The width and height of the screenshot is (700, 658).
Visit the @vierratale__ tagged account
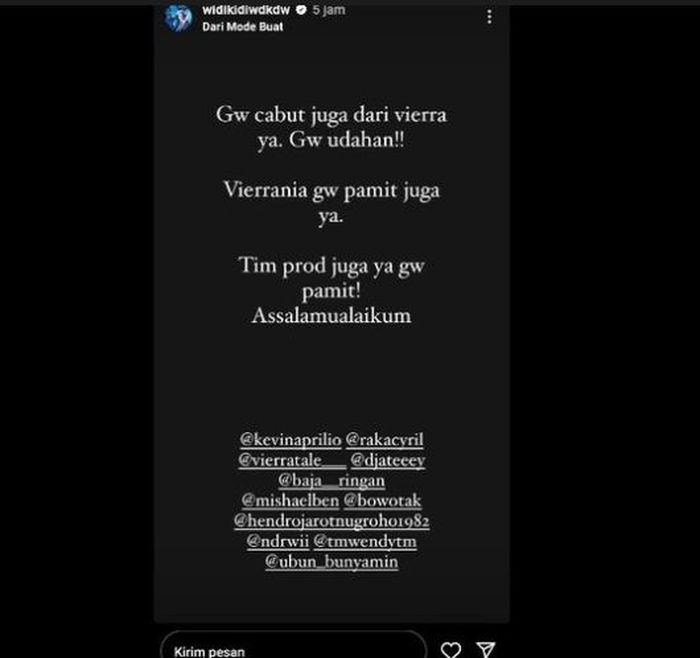tap(292, 460)
